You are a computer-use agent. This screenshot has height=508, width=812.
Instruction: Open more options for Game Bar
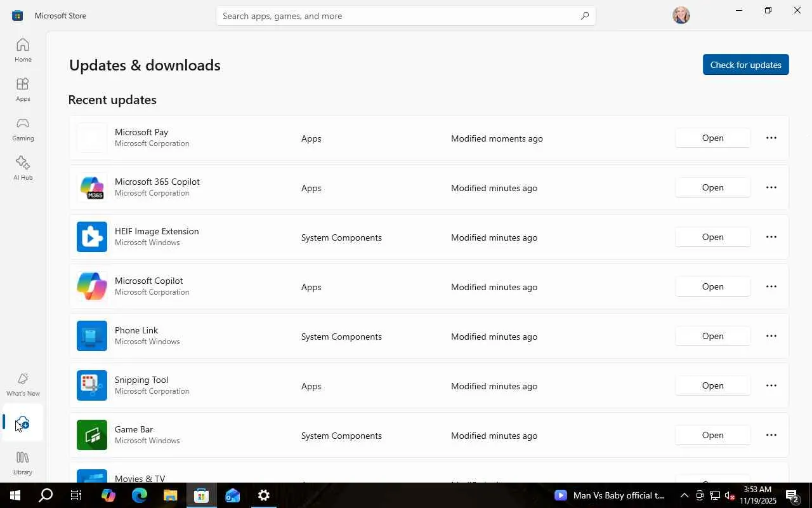point(771,435)
